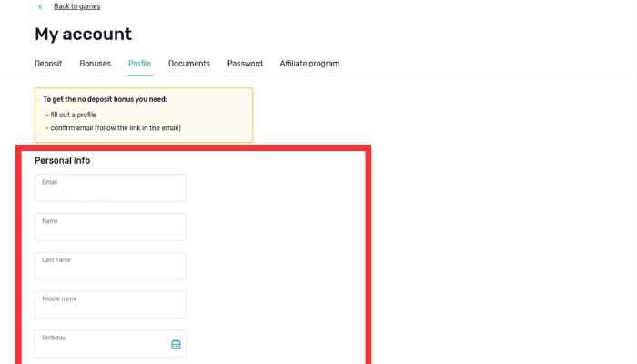Click the back arrow chevron icon
Image resolution: width=637 pixels, height=364 pixels.
coord(40,6)
